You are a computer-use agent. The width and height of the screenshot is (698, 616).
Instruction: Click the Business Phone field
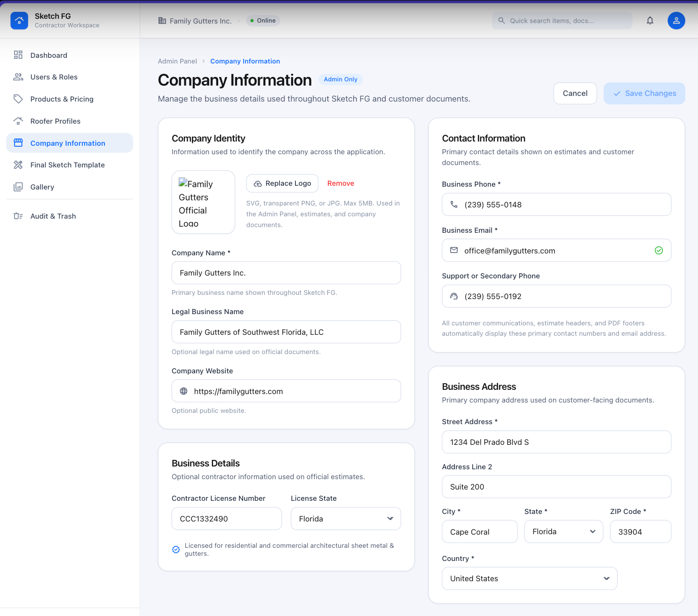click(x=556, y=205)
